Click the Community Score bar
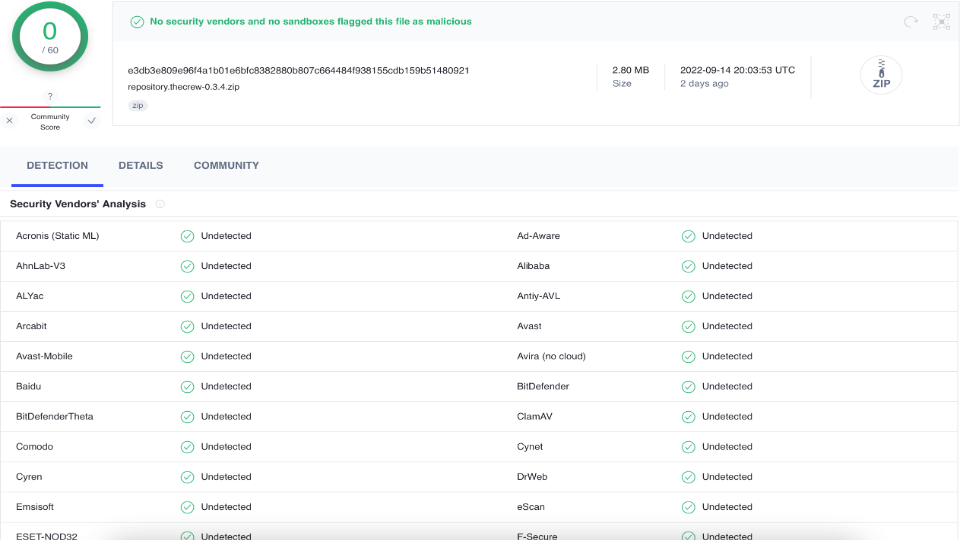The image size is (960, 540). (50, 107)
